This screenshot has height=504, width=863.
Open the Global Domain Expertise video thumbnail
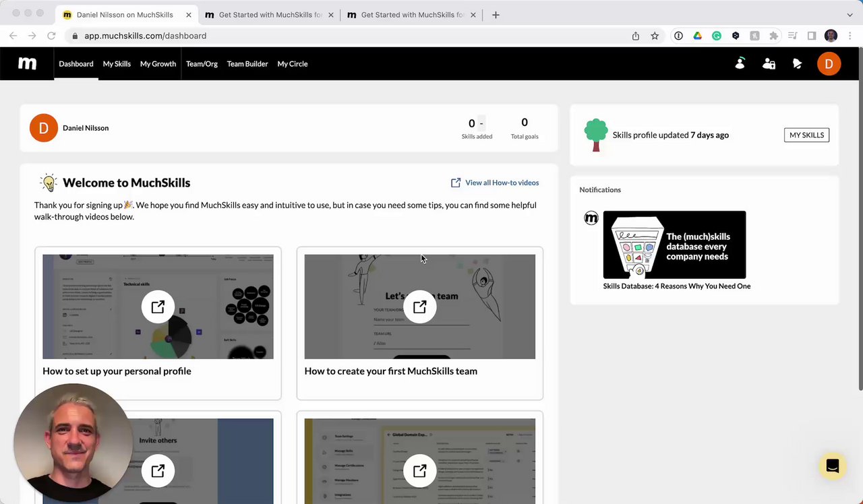420,461
